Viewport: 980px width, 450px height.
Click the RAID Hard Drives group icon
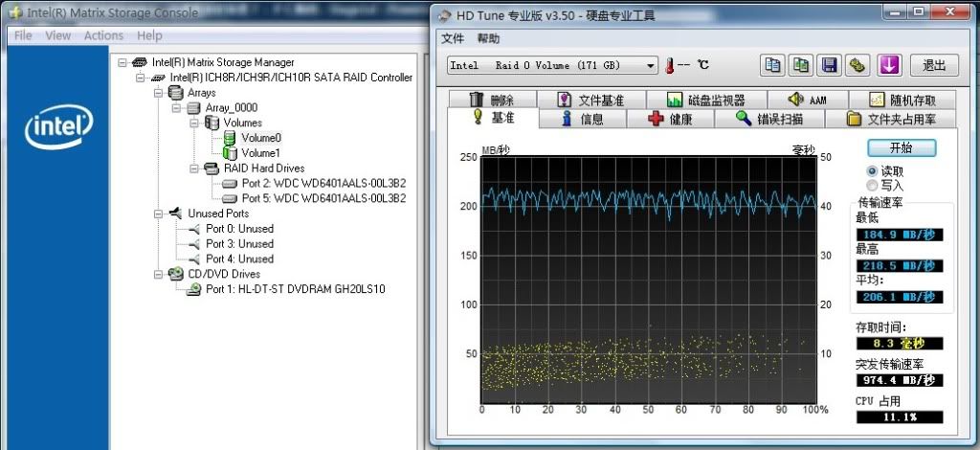(x=212, y=169)
